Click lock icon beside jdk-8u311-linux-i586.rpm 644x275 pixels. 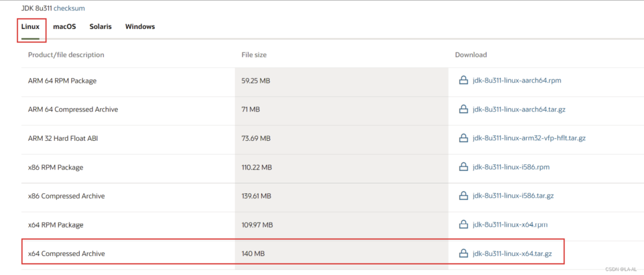(463, 167)
